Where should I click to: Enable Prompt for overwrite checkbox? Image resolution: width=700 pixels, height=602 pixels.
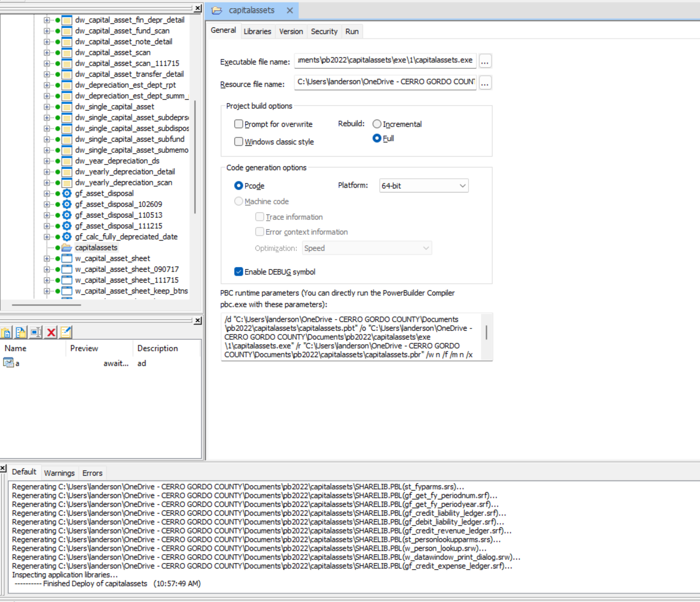[x=239, y=124]
